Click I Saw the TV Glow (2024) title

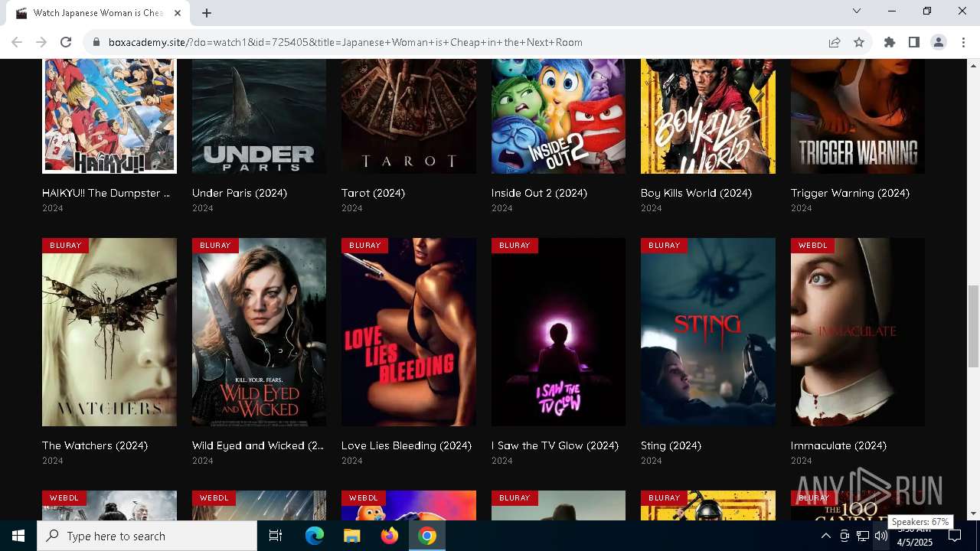(555, 445)
